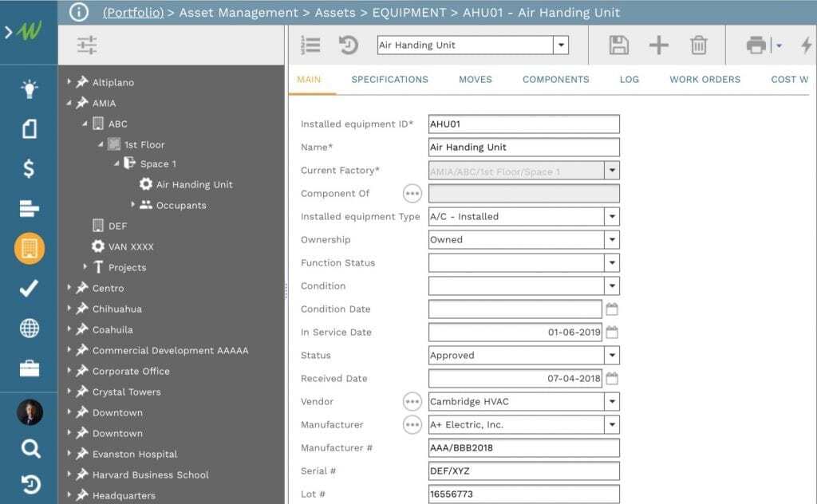Expand the left navigation chevron arrow
Image resolution: width=817 pixels, height=504 pixels.
point(8,32)
